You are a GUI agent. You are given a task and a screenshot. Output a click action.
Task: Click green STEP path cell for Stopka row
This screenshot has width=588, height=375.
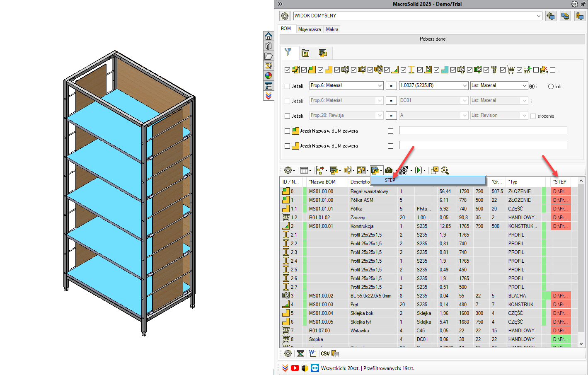[561, 339]
